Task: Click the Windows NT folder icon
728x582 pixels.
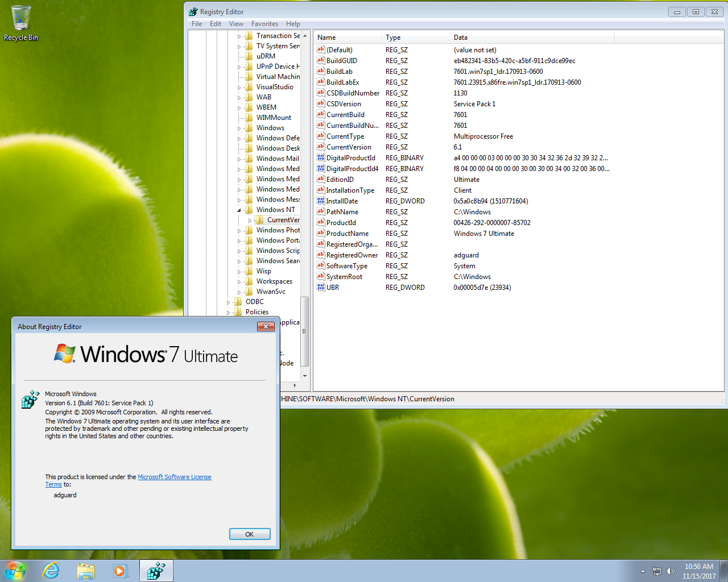Action: click(249, 209)
